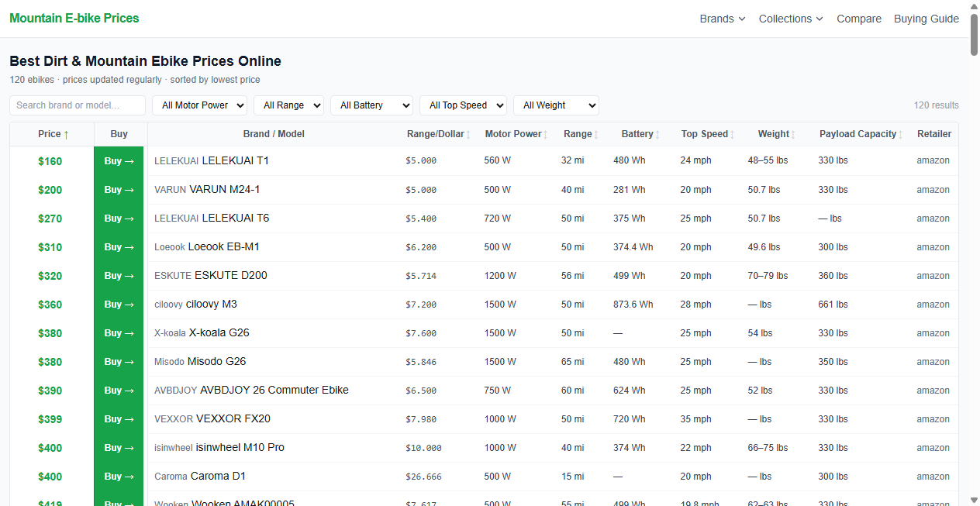The height and width of the screenshot is (506, 980).
Task: Expand the All Range filter
Action: point(288,105)
